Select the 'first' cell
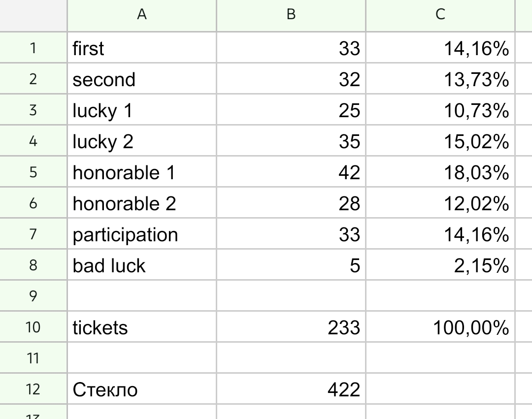The width and height of the screenshot is (532, 419). coord(142,48)
